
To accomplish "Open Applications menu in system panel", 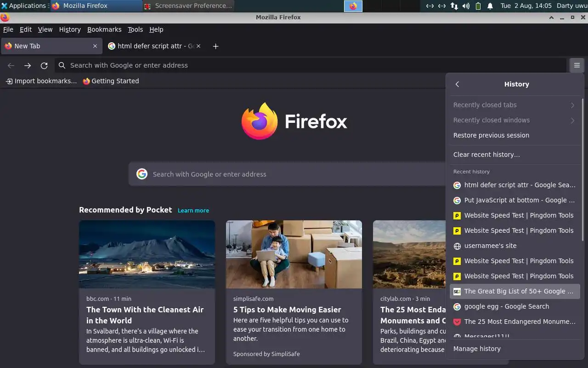I will [24, 6].
